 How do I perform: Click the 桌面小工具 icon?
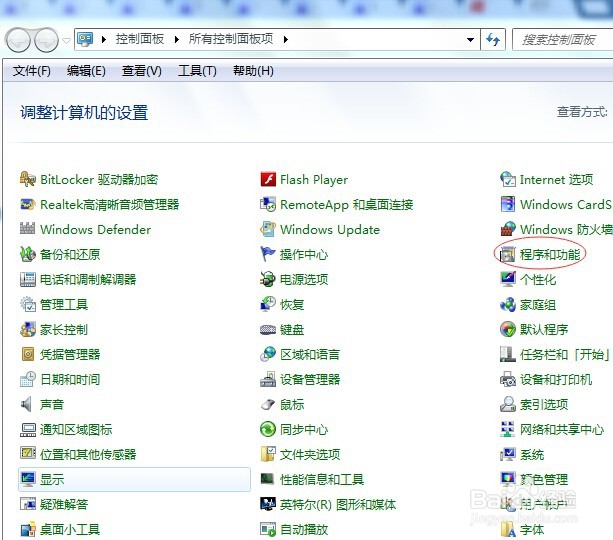point(27,529)
